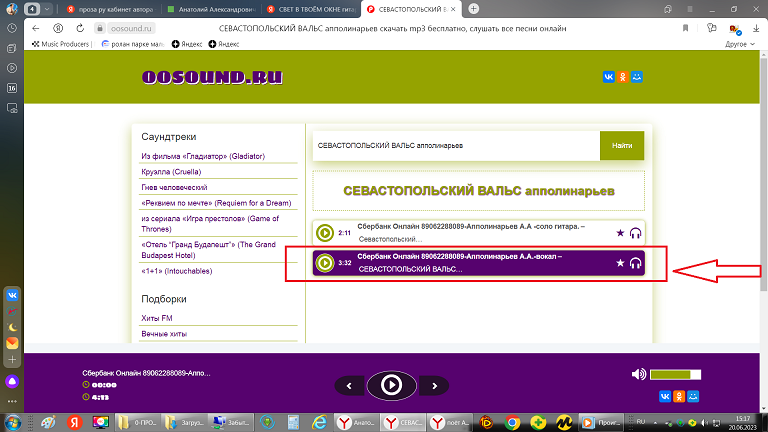The height and width of the screenshot is (432, 768).
Task: Click the main play button in bottom player
Action: (391, 385)
